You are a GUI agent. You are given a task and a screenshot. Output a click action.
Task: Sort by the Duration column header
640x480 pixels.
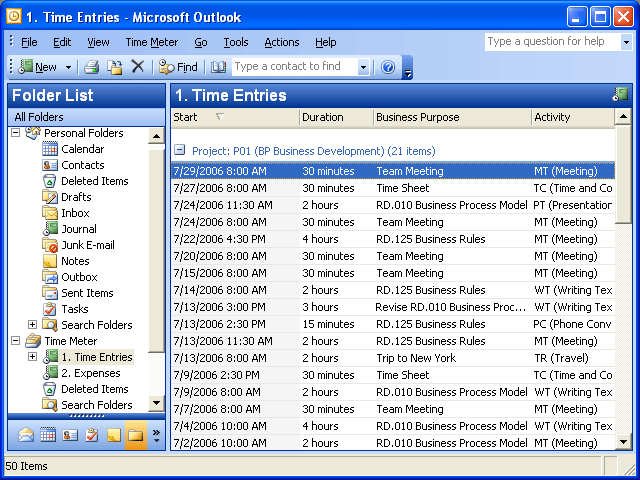tap(336, 118)
